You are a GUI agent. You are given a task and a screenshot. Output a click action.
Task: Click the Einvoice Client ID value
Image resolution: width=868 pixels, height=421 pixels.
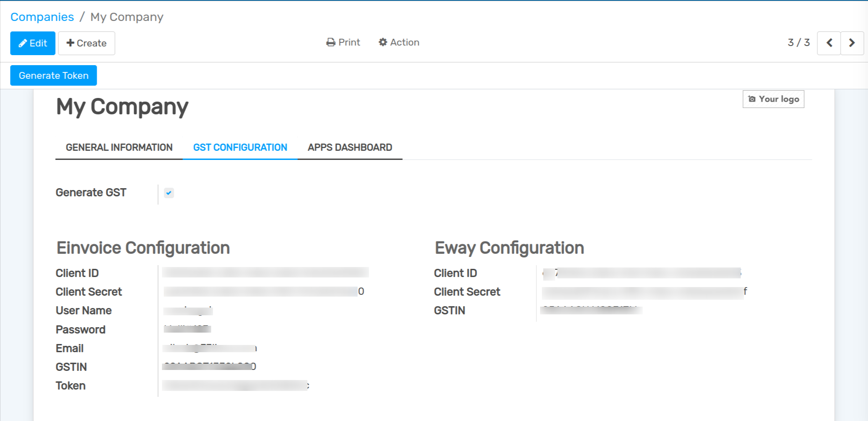[265, 273]
